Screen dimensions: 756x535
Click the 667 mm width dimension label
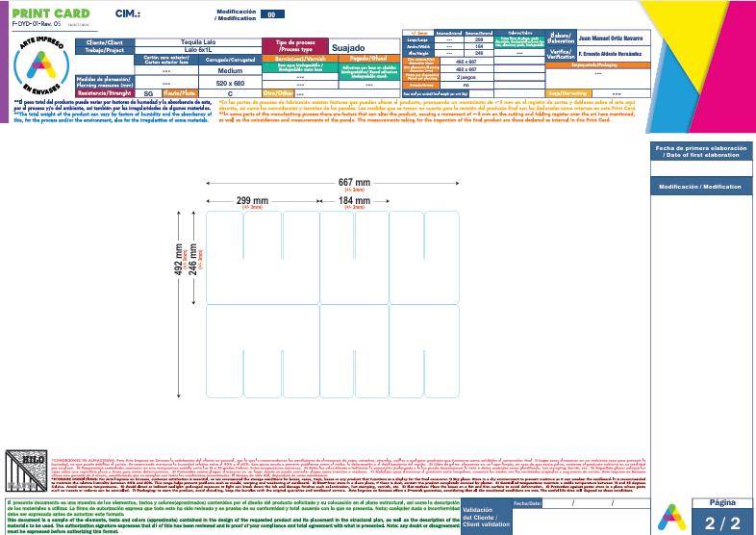[354, 183]
